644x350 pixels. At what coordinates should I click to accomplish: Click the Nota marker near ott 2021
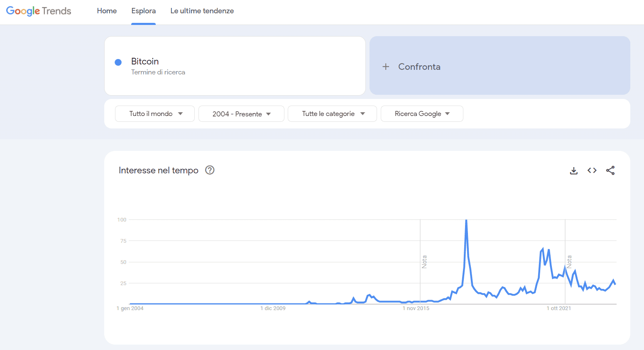point(569,262)
